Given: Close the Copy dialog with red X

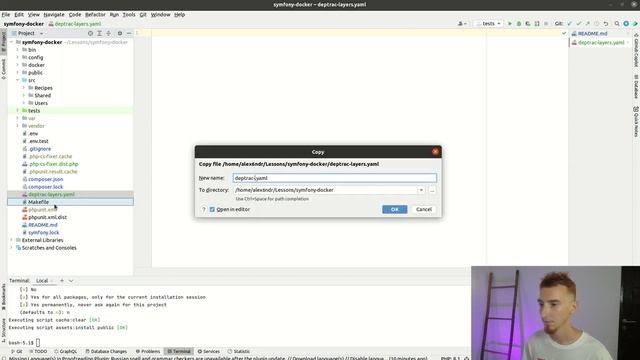Looking at the screenshot, I should [x=435, y=152].
